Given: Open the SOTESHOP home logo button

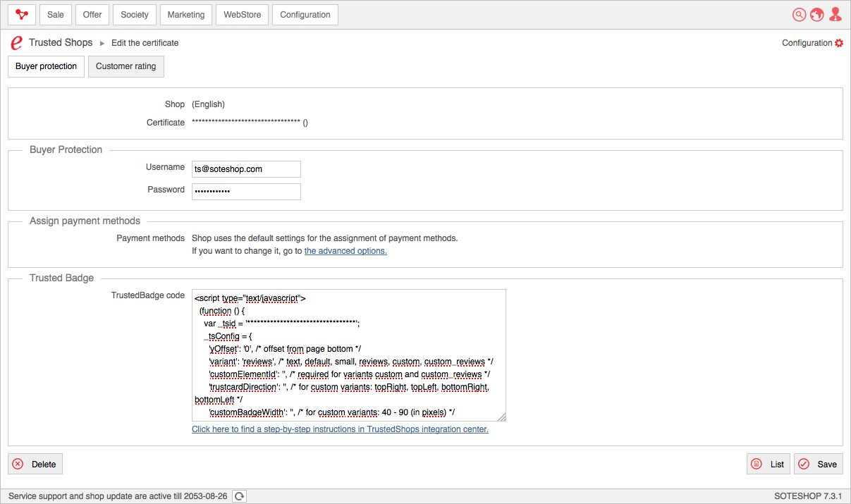Looking at the screenshot, I should tap(22, 15).
